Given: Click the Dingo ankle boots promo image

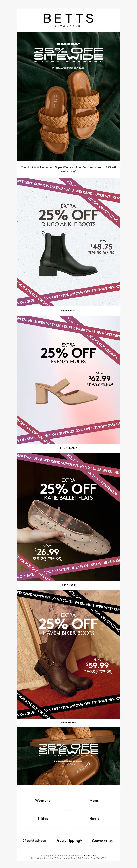Looking at the screenshot, I should tap(68, 242).
